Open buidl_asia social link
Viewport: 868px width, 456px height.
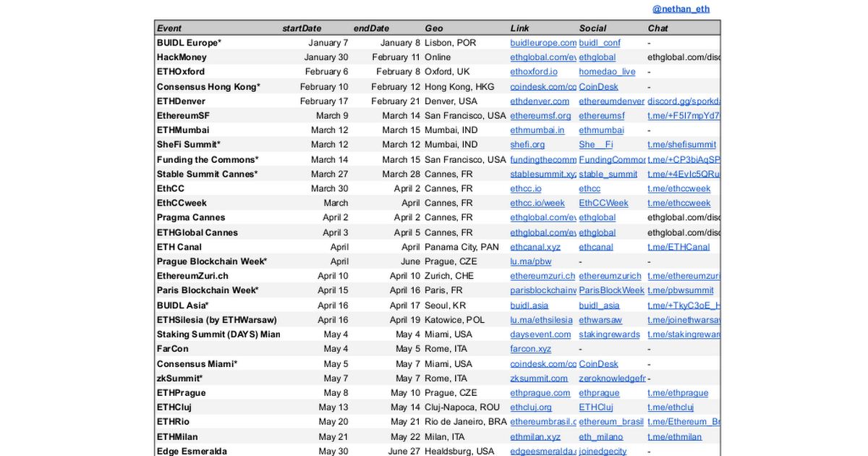pos(599,305)
